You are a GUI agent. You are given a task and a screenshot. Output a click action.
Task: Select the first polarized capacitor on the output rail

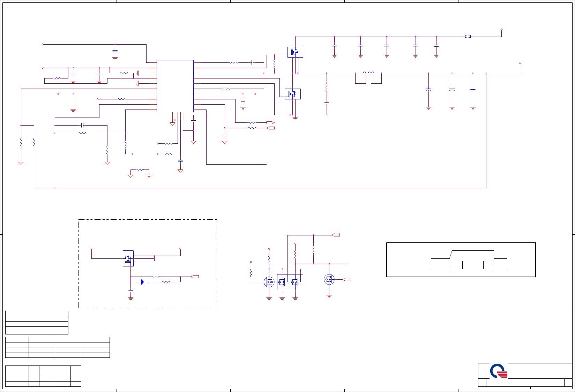pyautogui.click(x=428, y=90)
